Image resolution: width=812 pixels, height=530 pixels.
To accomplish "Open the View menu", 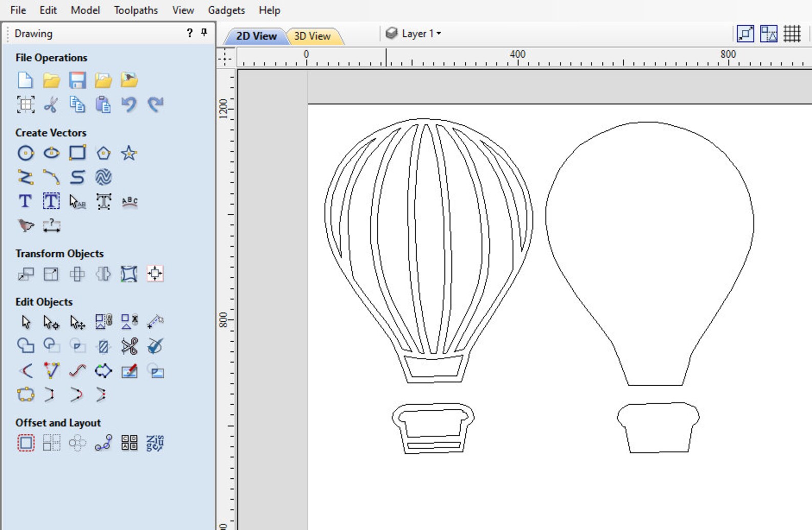I will pyautogui.click(x=183, y=10).
